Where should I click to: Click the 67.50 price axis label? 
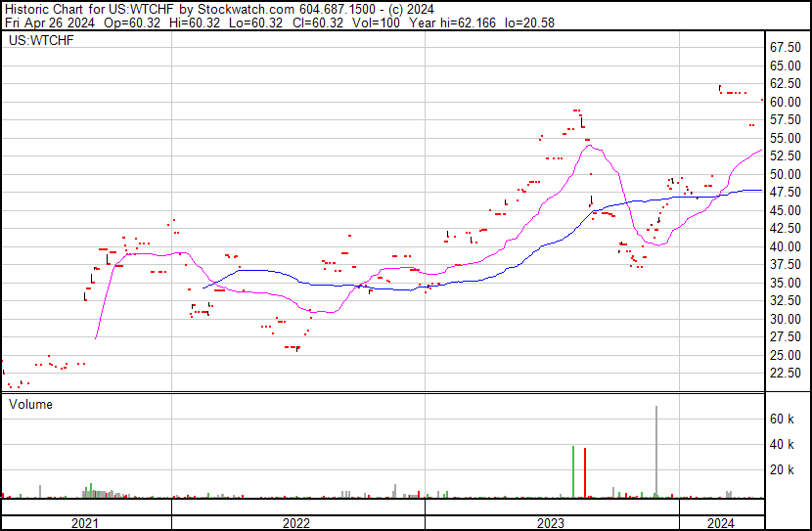pos(785,47)
